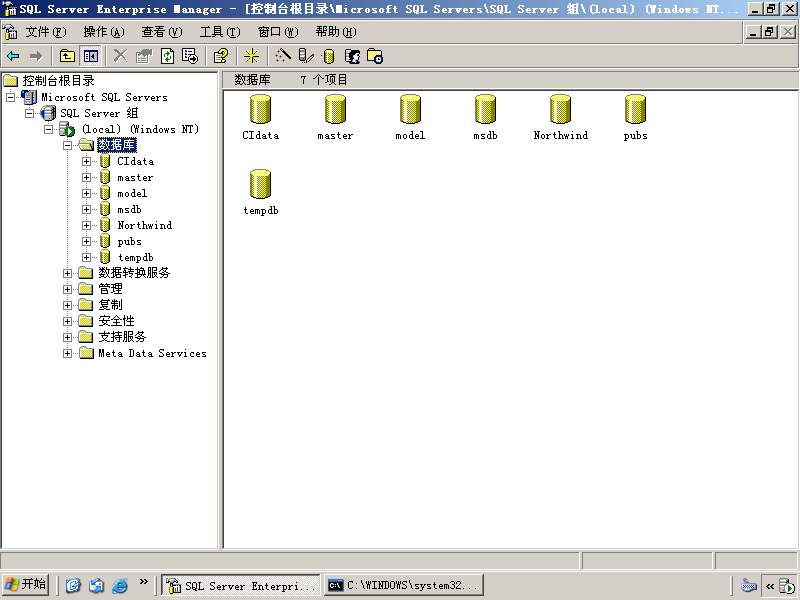Expand the master database tree node
Image resolution: width=800 pixels, height=600 pixels.
pyautogui.click(x=86, y=178)
